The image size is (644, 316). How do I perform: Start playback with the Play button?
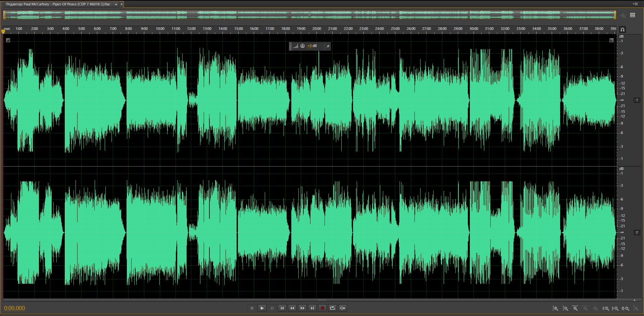click(x=262, y=308)
